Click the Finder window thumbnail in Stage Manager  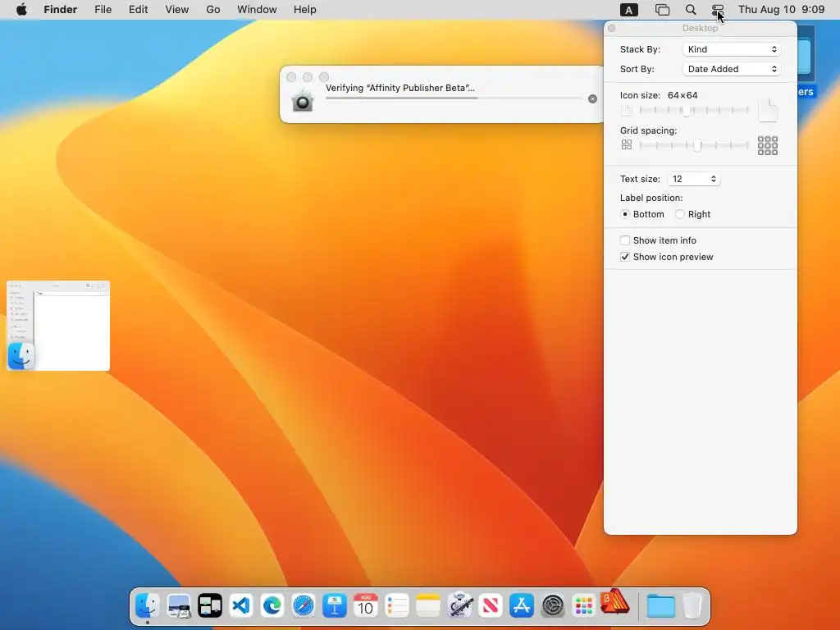58,326
